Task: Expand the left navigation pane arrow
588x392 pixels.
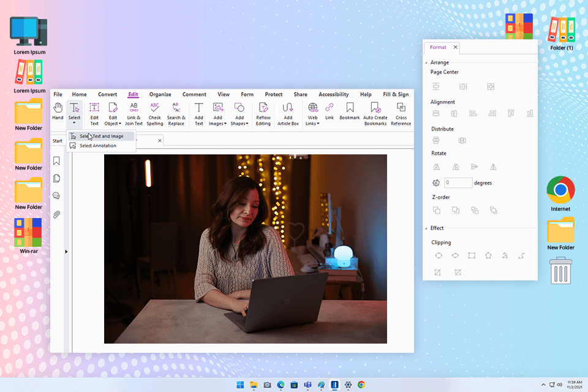Action: [66, 252]
